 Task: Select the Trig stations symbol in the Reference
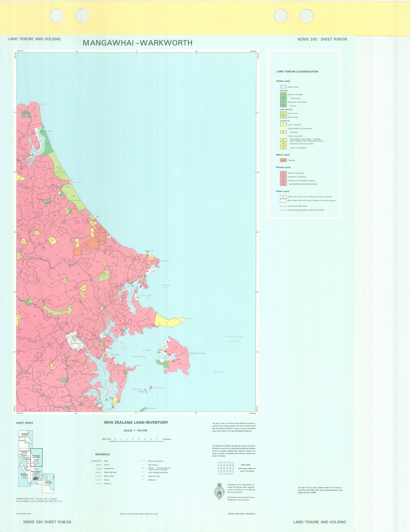[143, 465]
